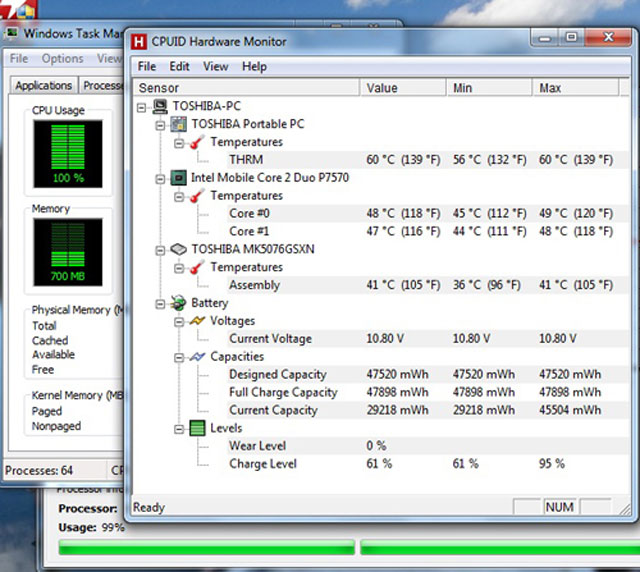Screen dimensions: 640x572
Task: Switch to Applications tab in Task Manager
Action: 44,86
